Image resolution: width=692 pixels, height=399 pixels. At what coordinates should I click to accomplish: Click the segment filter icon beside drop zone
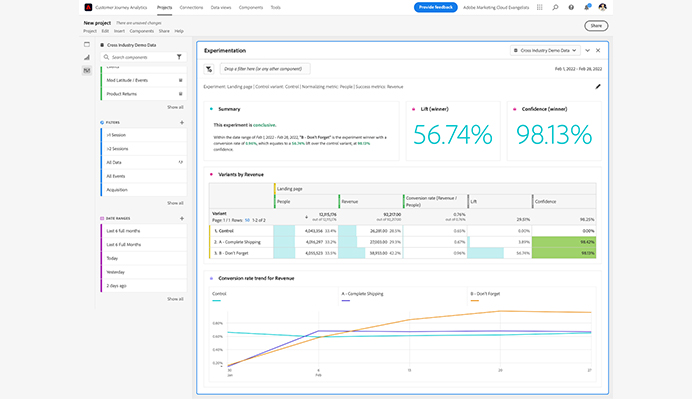[209, 69]
